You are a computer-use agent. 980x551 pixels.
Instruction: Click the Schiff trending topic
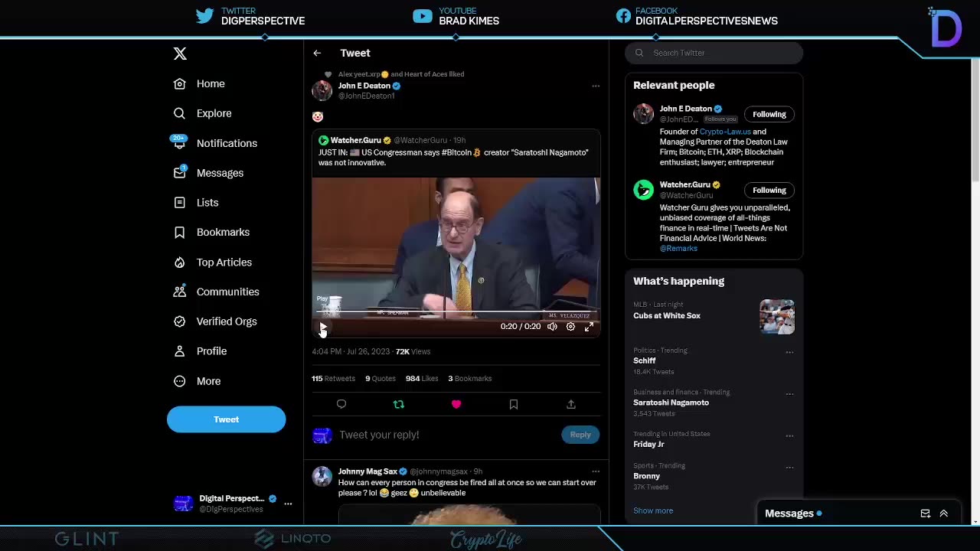[x=644, y=360]
